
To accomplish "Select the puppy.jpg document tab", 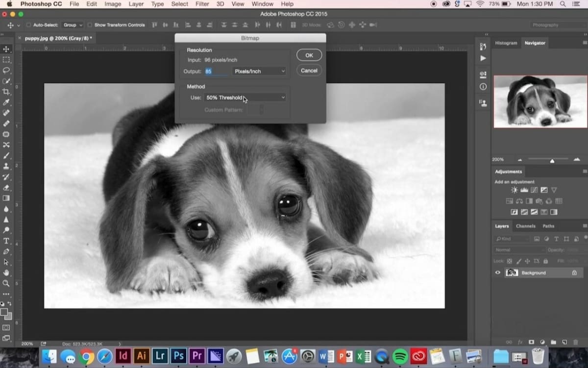I will click(58, 38).
